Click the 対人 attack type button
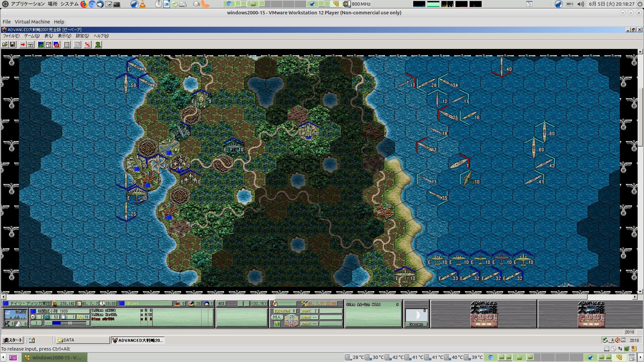The width and height of the screenshot is (644, 362). click(277, 317)
